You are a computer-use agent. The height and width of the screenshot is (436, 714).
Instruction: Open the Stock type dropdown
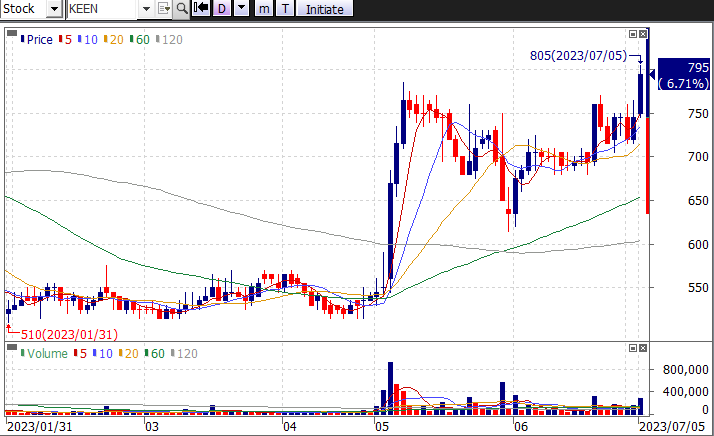(x=55, y=9)
